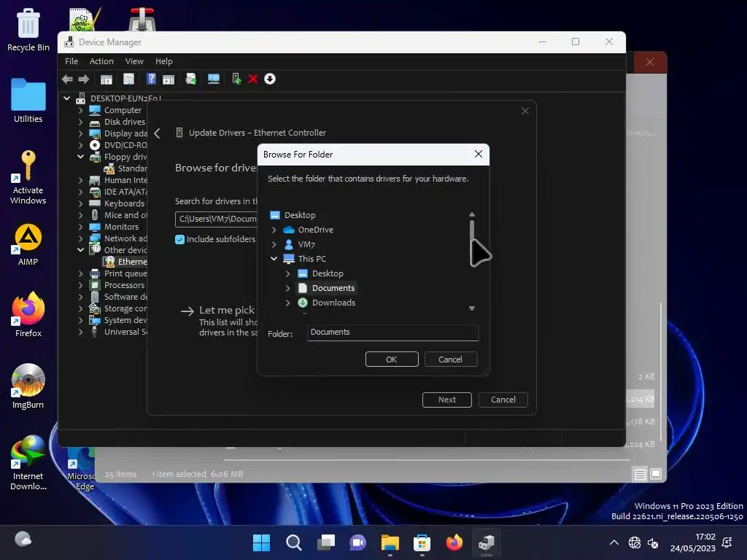Click the Back arrow in Device Manager toolbar

point(67,79)
